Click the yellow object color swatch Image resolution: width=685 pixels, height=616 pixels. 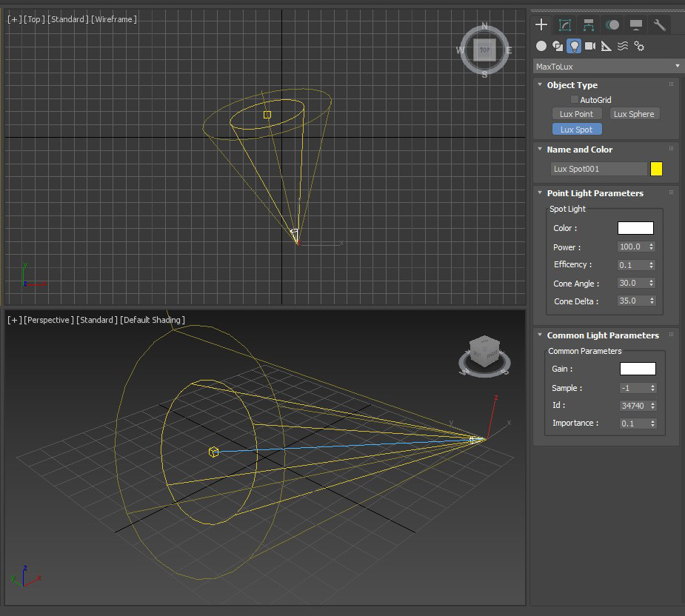click(x=656, y=169)
